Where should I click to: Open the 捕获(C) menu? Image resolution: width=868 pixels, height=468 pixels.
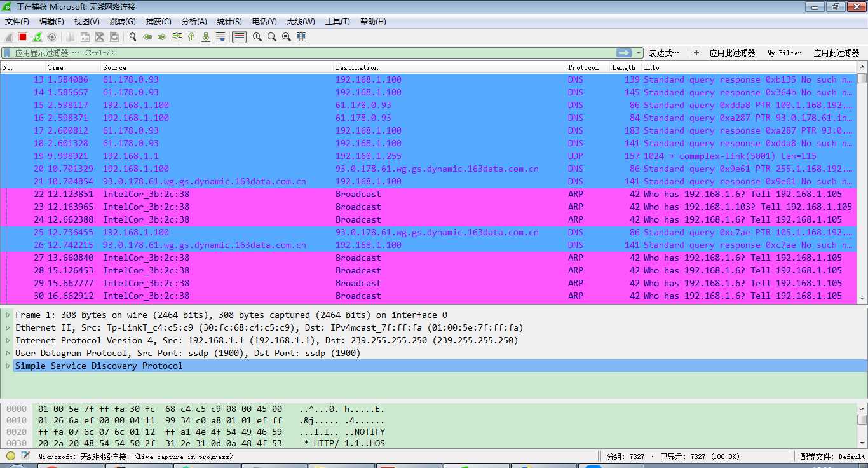pos(158,22)
